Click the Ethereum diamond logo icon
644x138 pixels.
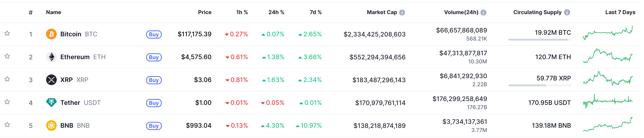(51, 57)
